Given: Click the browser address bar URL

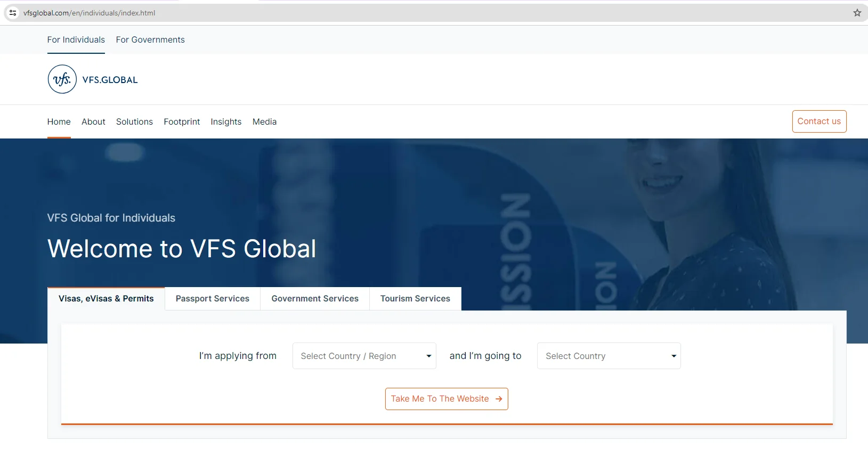Looking at the screenshot, I should [89, 13].
